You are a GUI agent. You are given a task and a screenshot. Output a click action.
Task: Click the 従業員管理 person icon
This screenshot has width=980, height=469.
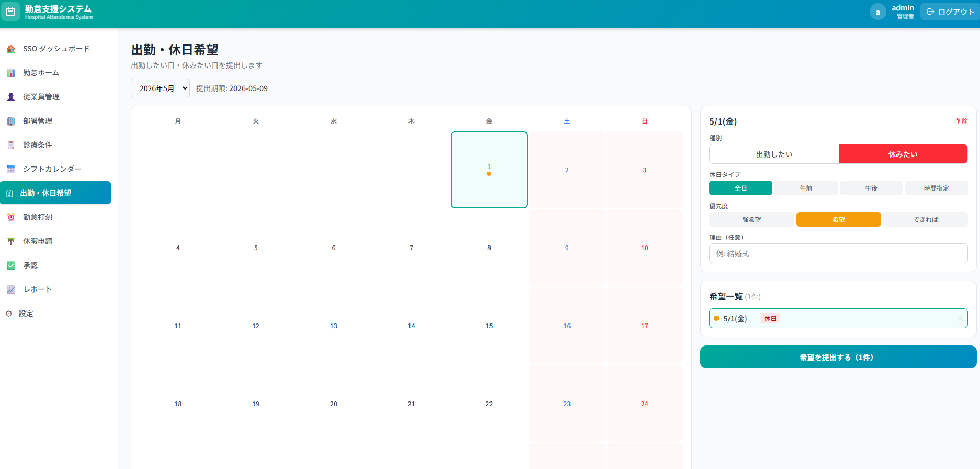pos(11,97)
